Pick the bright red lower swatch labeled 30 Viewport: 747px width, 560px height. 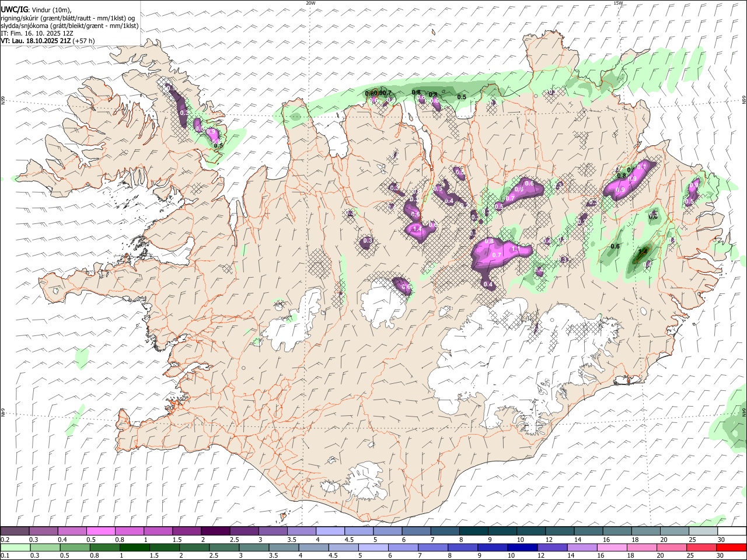(x=731, y=548)
